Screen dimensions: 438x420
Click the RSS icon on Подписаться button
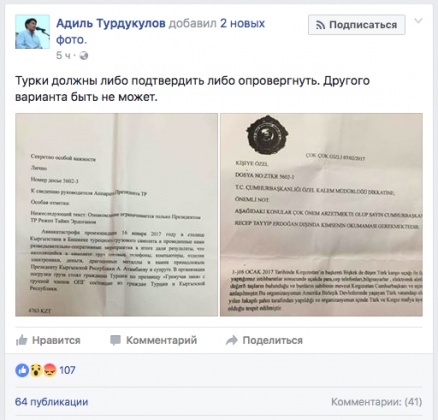click(x=320, y=25)
